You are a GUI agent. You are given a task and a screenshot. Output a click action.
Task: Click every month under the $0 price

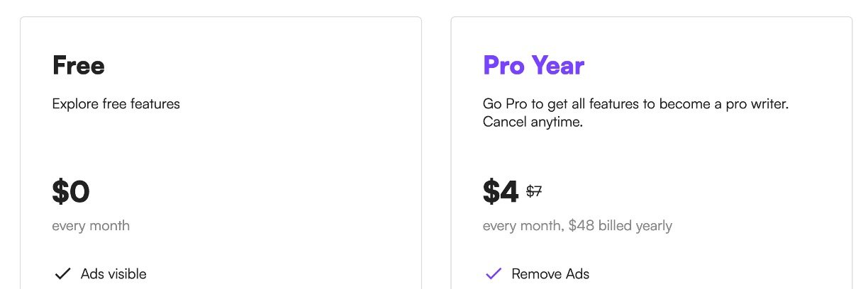(91, 226)
